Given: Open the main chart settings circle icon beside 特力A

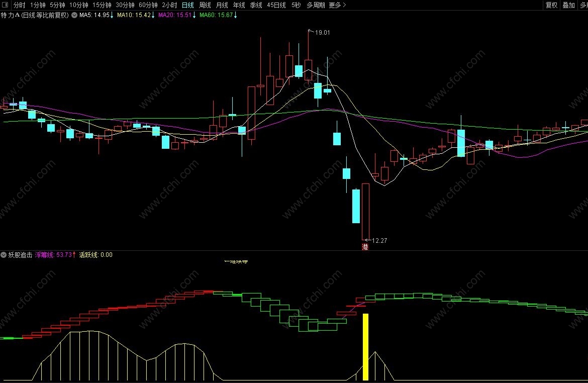Looking at the screenshot, I should pyautogui.click(x=74, y=15).
